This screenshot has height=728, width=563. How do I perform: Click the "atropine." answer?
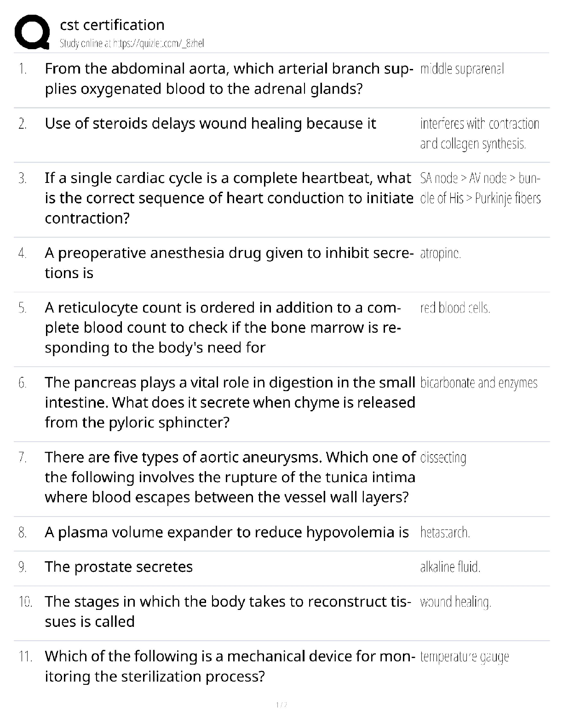tap(440, 253)
